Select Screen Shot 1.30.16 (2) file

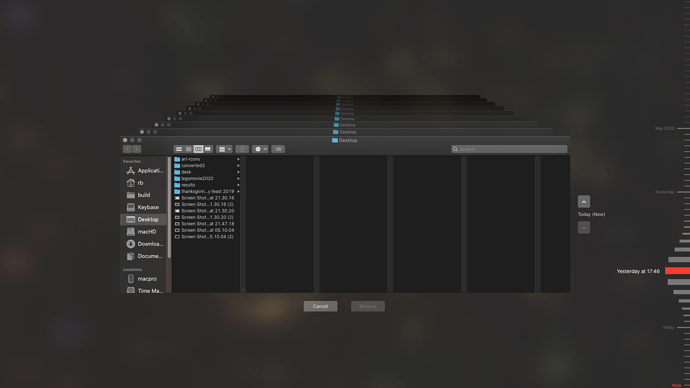click(207, 205)
